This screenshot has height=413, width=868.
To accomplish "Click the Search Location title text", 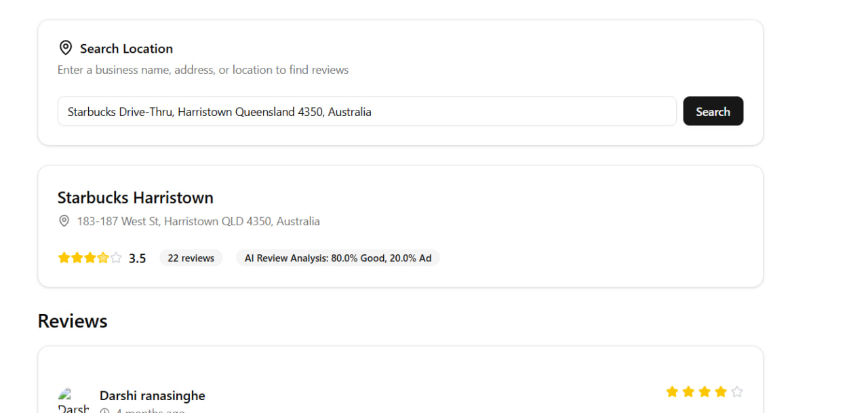I will (x=126, y=48).
